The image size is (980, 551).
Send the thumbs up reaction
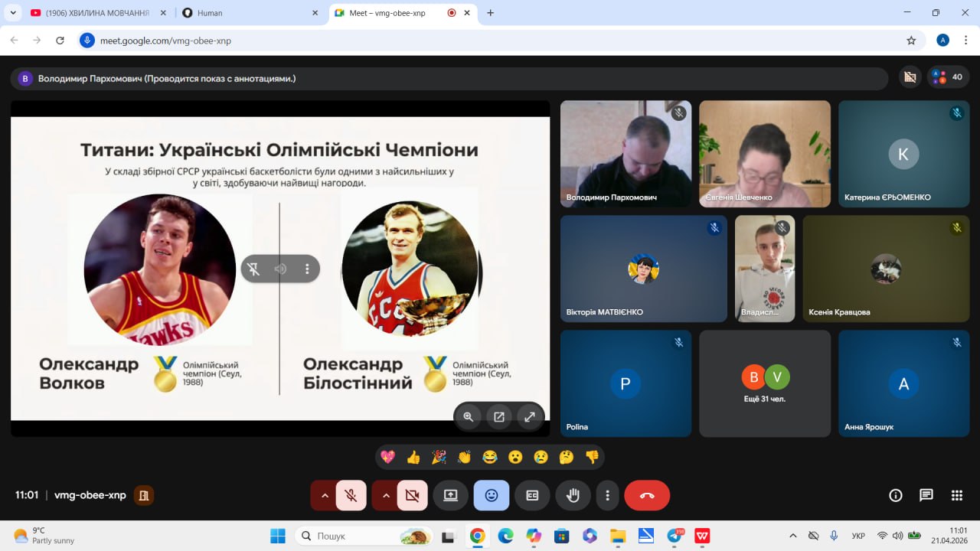coord(413,457)
